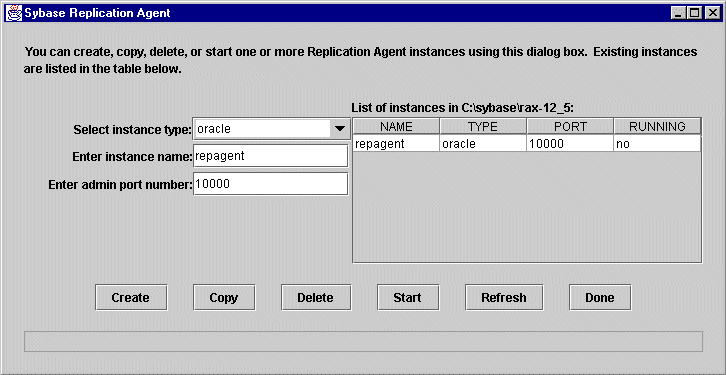Click the 10000 port cell in table

(570, 144)
